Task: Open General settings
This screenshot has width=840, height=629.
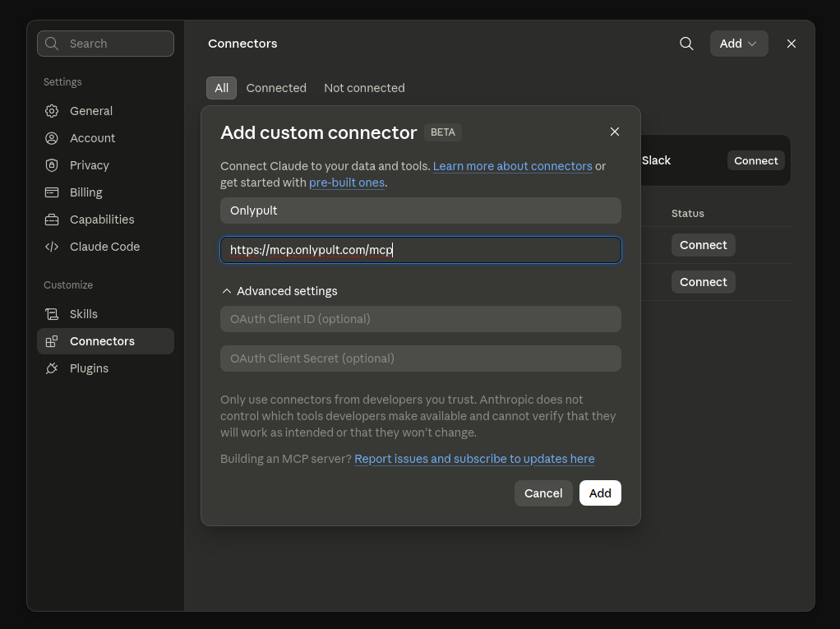Action: coord(105,111)
